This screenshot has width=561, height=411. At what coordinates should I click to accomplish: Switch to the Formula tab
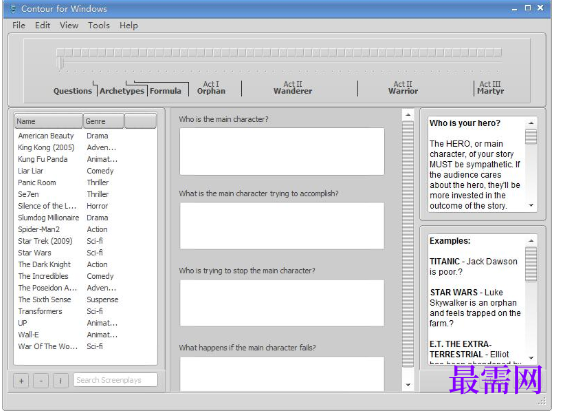point(165,91)
